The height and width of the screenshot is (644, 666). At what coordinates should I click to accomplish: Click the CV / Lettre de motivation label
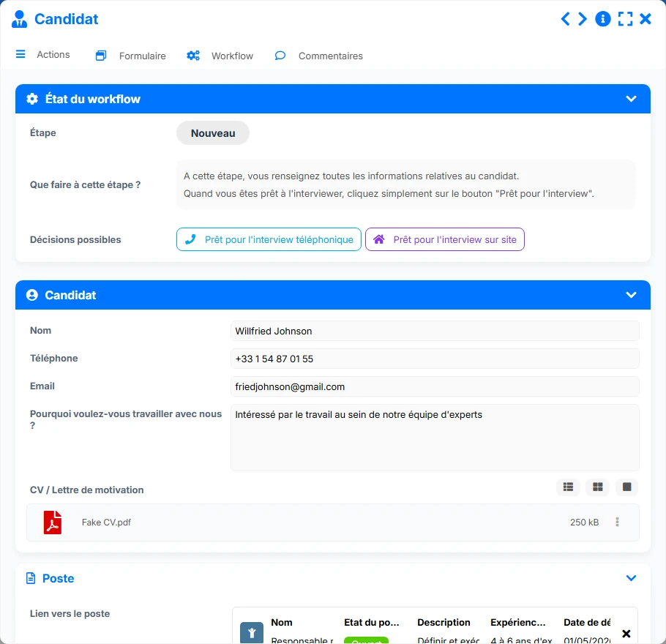[x=86, y=490]
